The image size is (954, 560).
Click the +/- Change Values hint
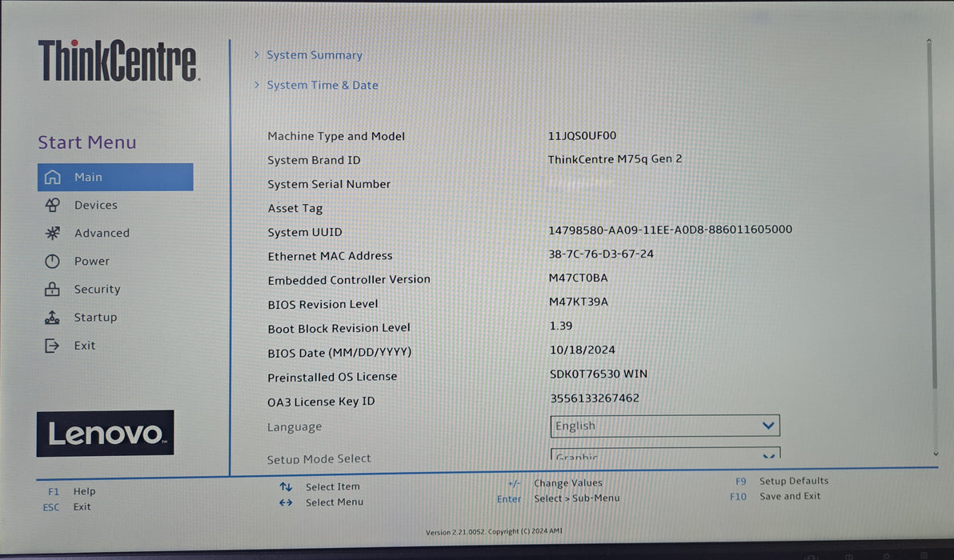(x=555, y=482)
